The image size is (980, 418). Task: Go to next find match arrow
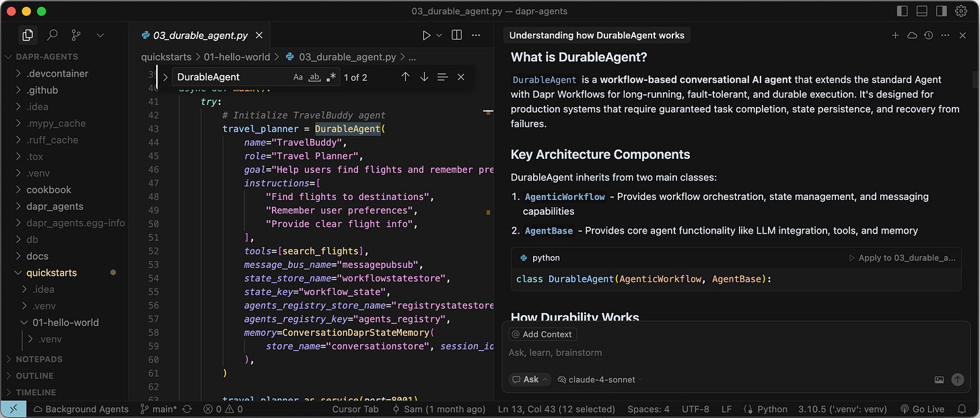(424, 77)
